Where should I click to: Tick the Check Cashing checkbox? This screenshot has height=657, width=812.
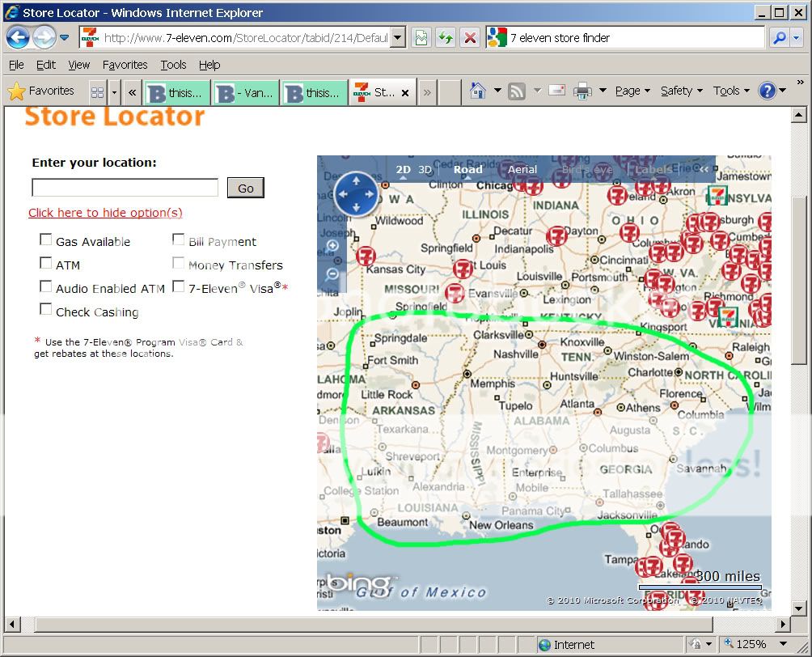coord(46,311)
